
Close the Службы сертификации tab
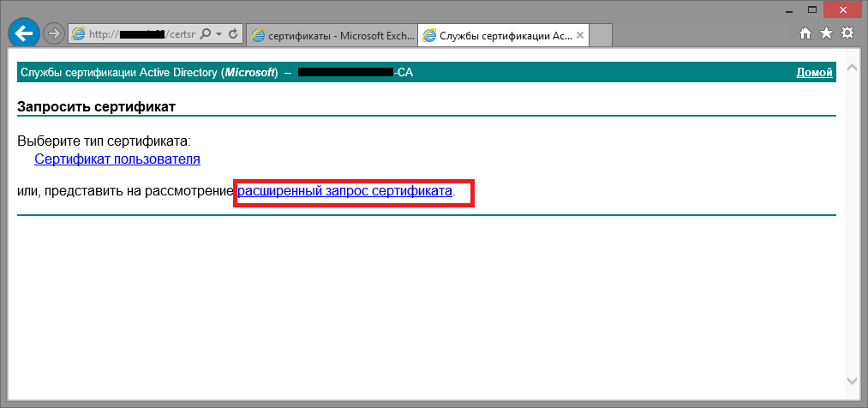click(579, 35)
